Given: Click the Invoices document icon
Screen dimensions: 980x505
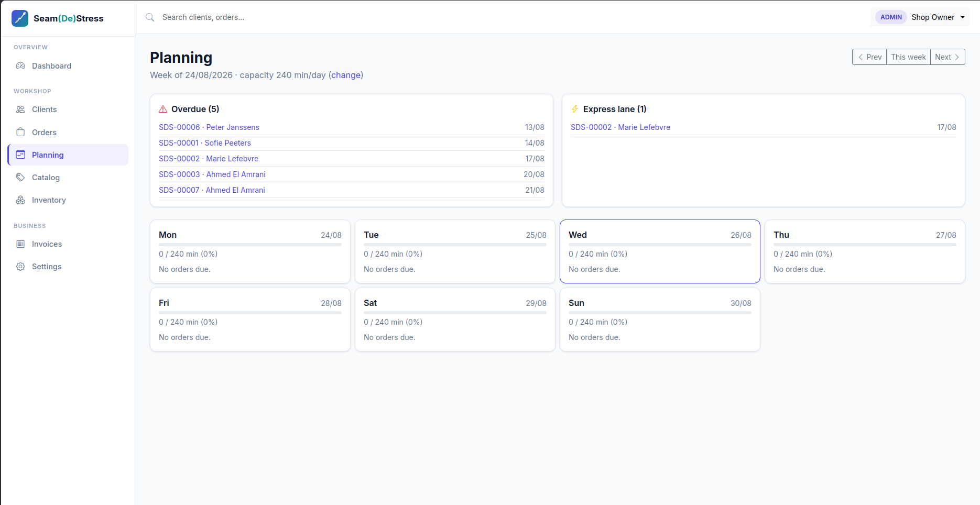Looking at the screenshot, I should 20,244.
